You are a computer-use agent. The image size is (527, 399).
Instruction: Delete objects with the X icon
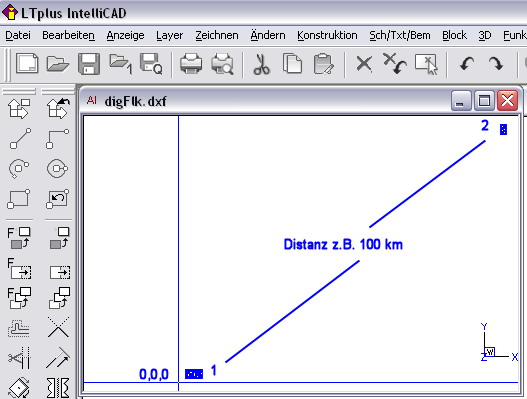[364, 64]
